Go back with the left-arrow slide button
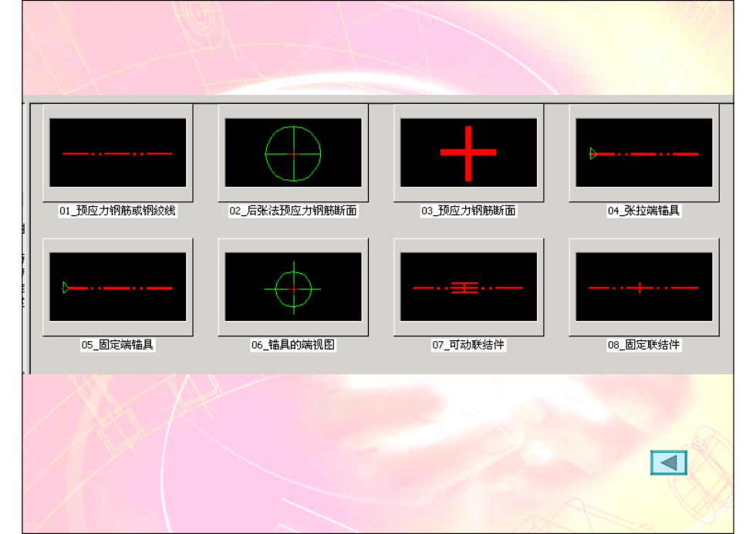This screenshot has height=534, width=756. pos(669,463)
